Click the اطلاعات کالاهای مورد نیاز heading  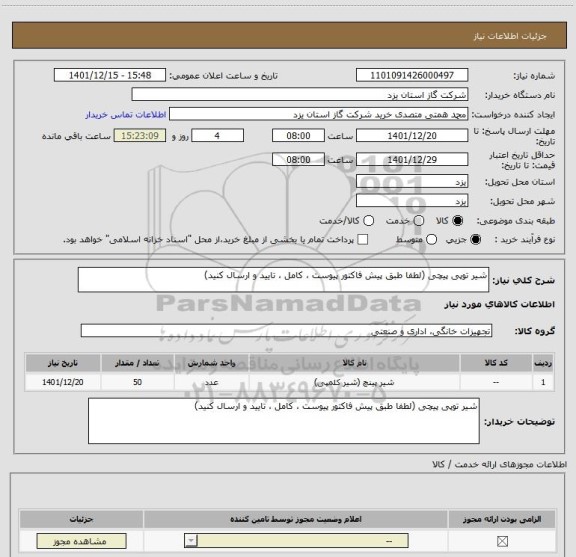pos(500,304)
